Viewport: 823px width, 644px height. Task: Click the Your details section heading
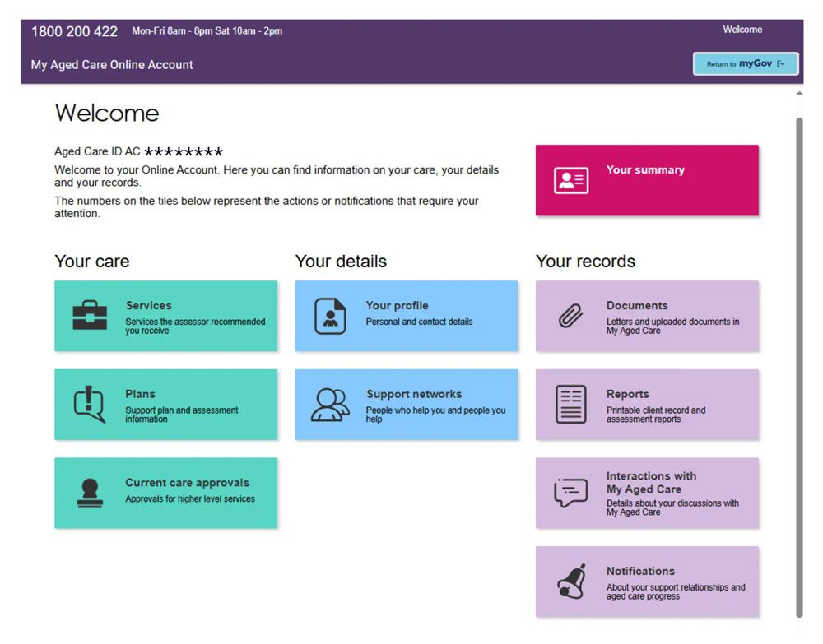[x=341, y=262]
